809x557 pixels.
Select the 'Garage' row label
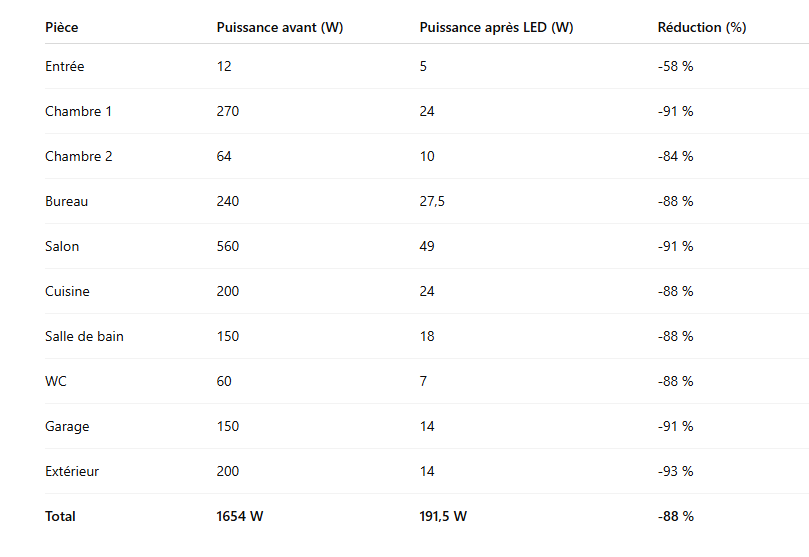click(x=67, y=426)
